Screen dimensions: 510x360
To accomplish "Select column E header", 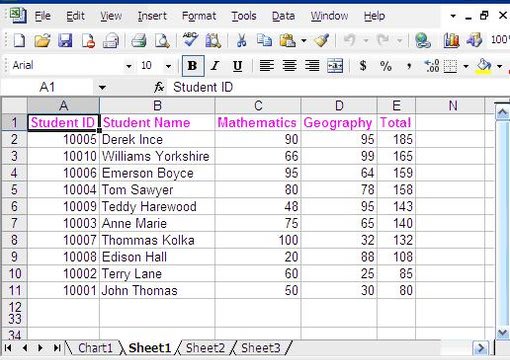I will (x=396, y=106).
